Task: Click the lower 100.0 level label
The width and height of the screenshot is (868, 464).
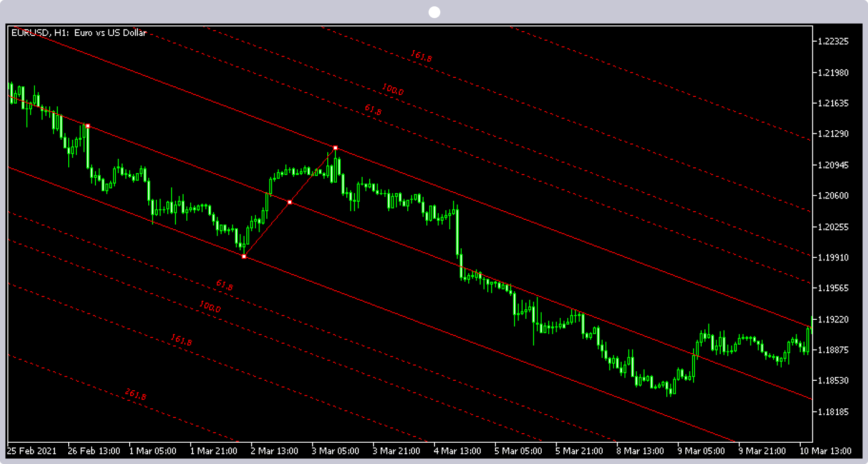Action: pyautogui.click(x=210, y=307)
